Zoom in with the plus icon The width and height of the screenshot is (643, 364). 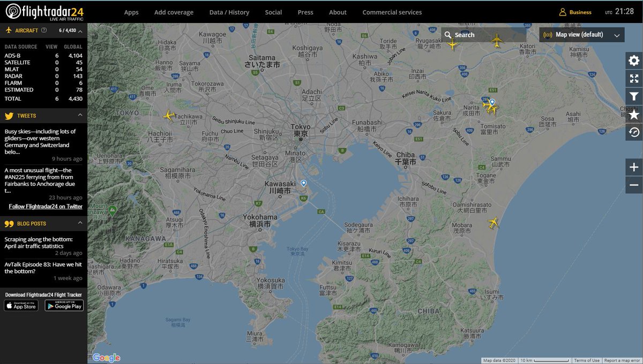point(634,166)
